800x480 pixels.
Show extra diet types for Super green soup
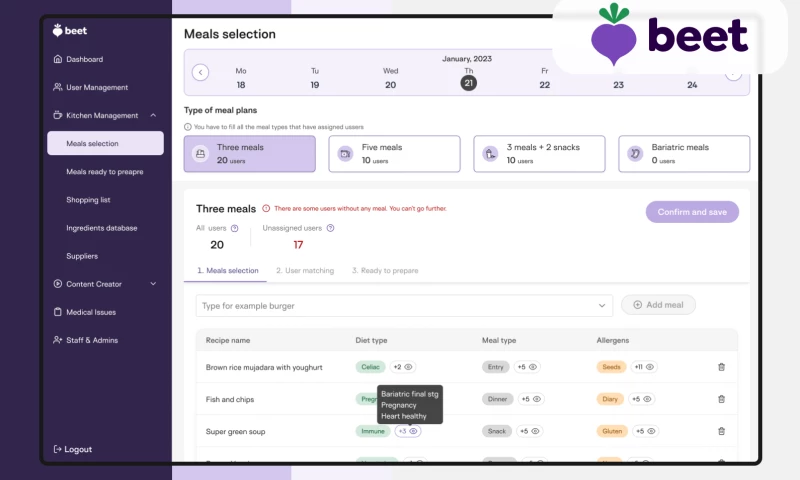tap(408, 431)
